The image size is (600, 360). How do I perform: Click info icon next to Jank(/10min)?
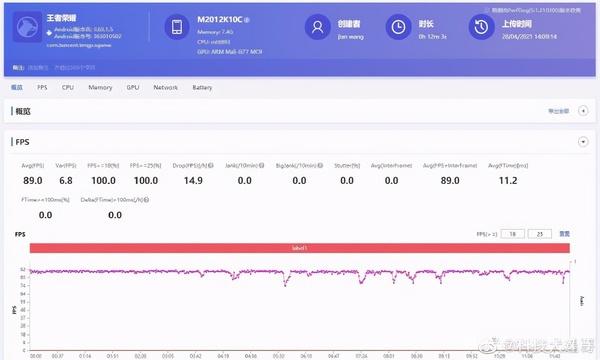click(262, 166)
